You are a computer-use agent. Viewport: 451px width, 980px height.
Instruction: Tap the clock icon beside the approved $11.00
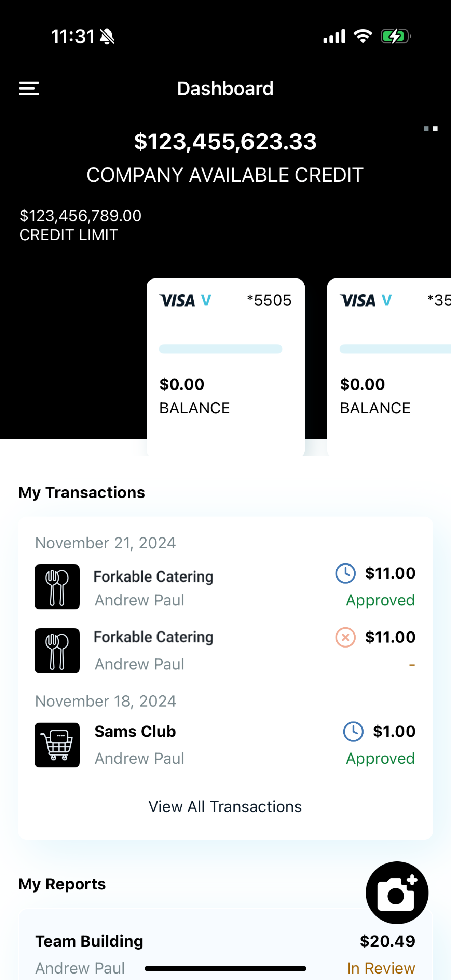(x=345, y=573)
